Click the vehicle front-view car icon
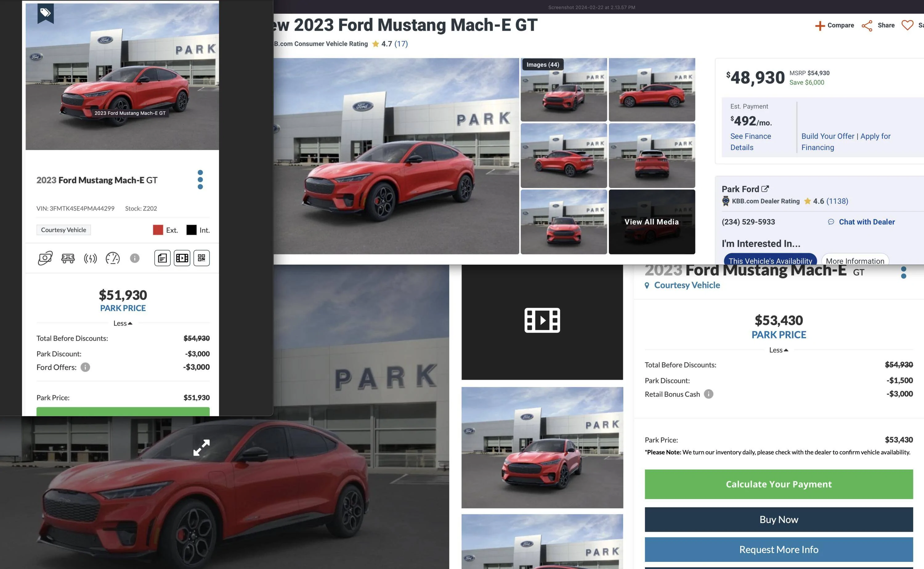 [68, 258]
